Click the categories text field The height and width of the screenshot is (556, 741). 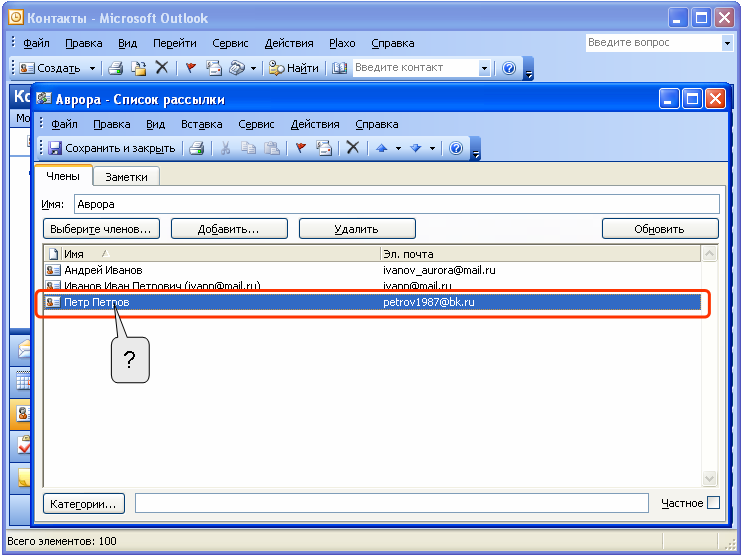[392, 503]
